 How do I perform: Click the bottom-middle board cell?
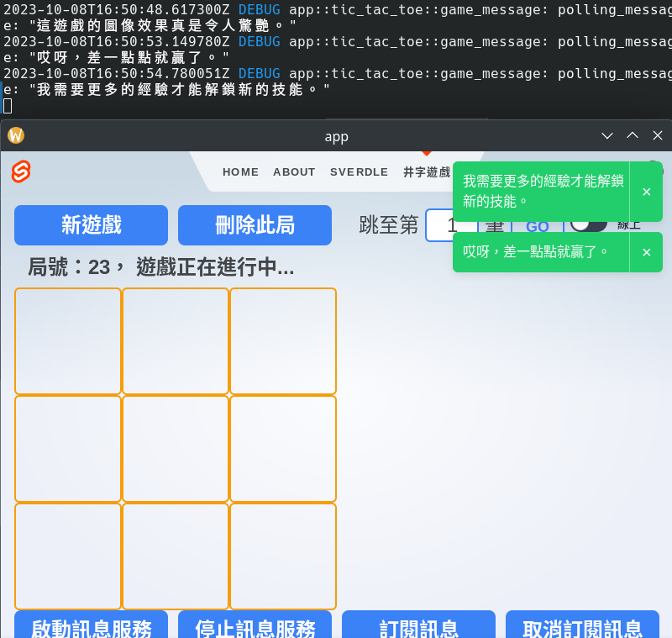176,556
